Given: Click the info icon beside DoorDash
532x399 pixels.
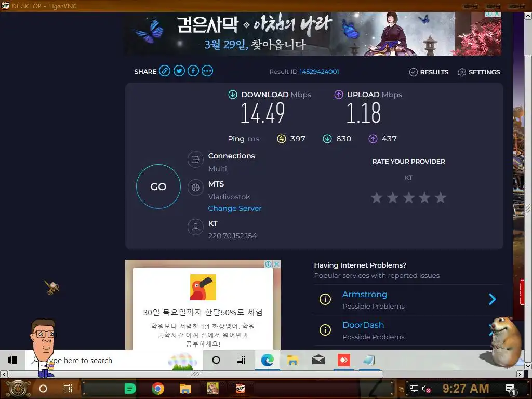Looking at the screenshot, I should coord(325,330).
